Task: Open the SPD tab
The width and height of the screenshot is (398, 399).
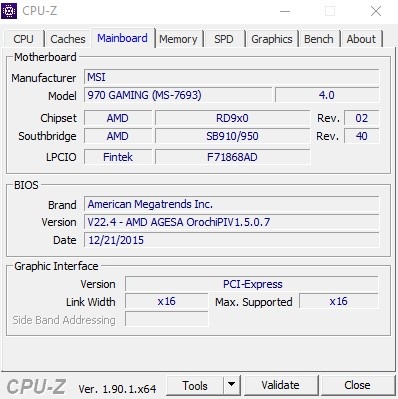Action: pyautogui.click(x=224, y=39)
